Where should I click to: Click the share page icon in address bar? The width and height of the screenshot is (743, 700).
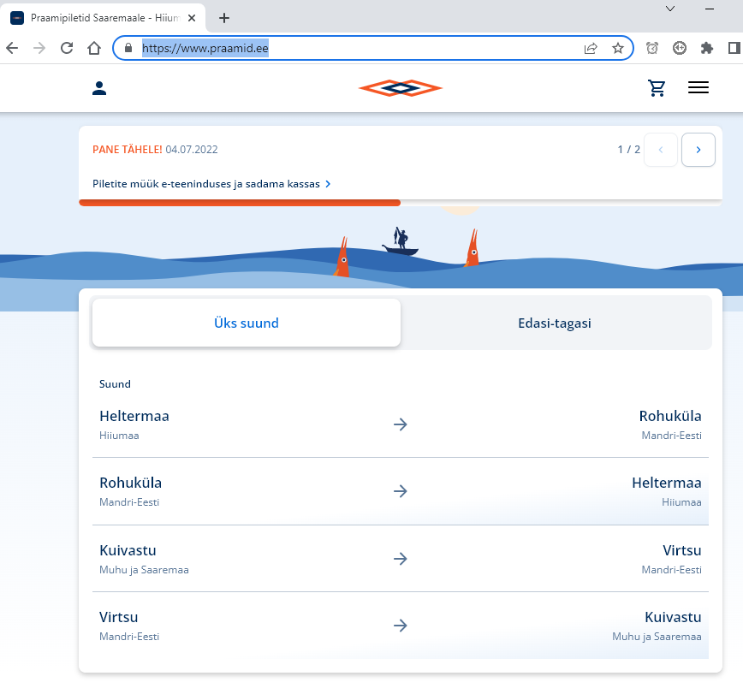591,49
